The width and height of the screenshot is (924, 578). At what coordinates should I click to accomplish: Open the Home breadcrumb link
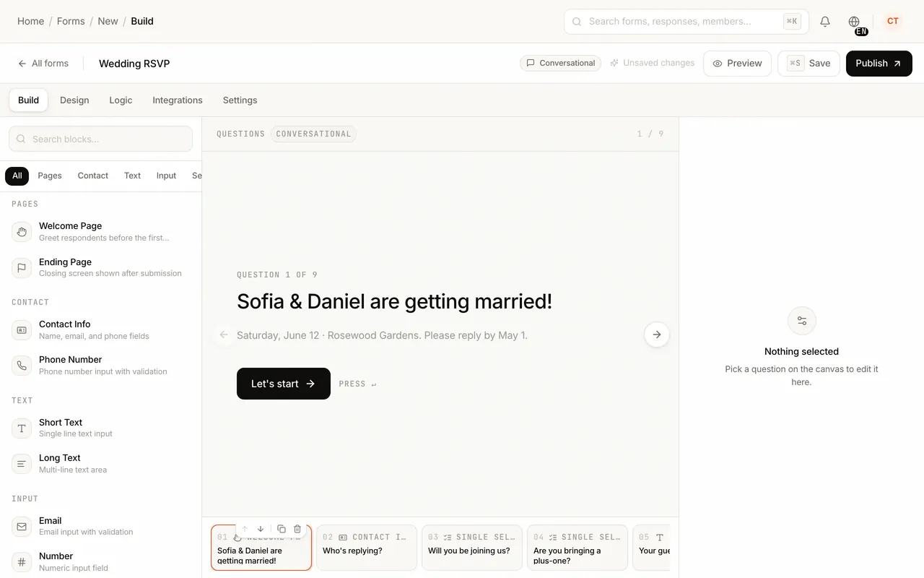(x=30, y=21)
